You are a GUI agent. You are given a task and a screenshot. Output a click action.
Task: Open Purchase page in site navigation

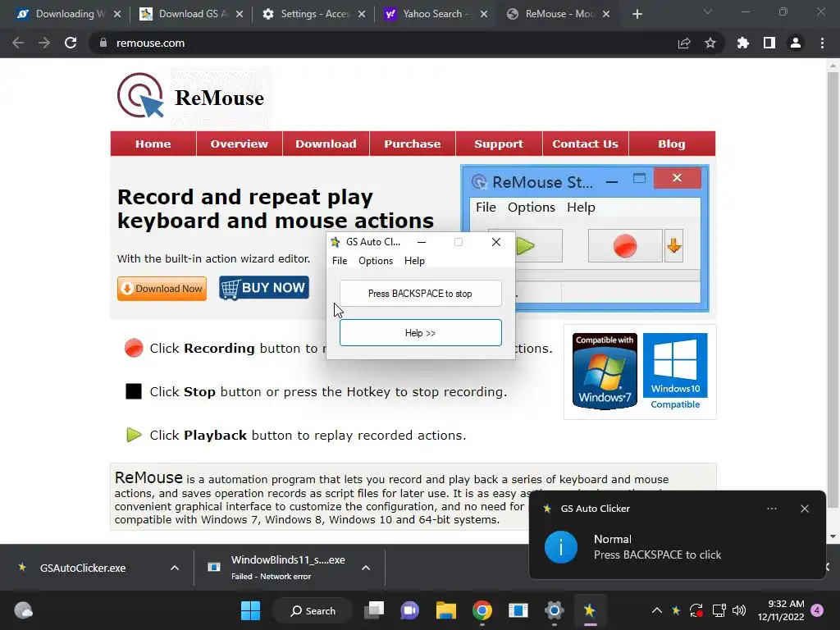(x=413, y=144)
